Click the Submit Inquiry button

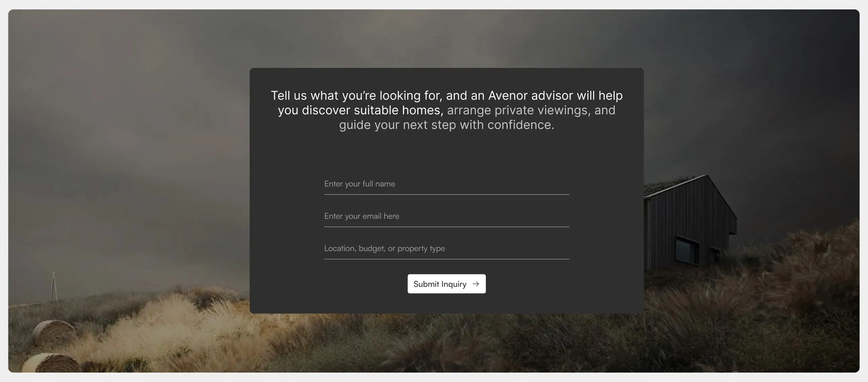coord(447,284)
